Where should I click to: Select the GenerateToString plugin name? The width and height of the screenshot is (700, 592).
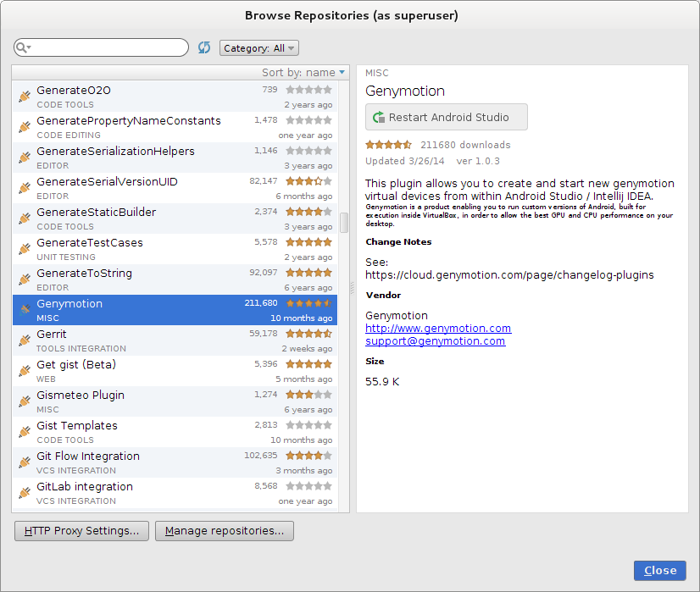85,273
